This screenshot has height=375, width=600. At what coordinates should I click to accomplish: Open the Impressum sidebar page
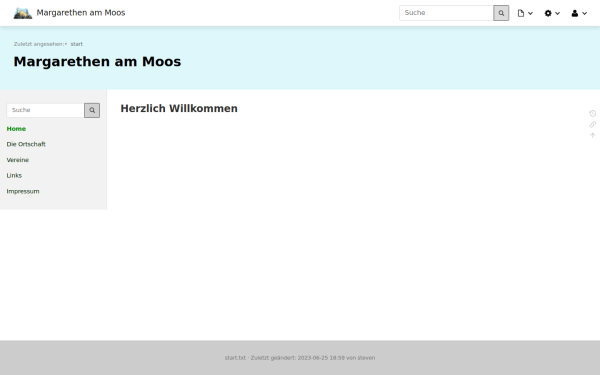coord(23,191)
